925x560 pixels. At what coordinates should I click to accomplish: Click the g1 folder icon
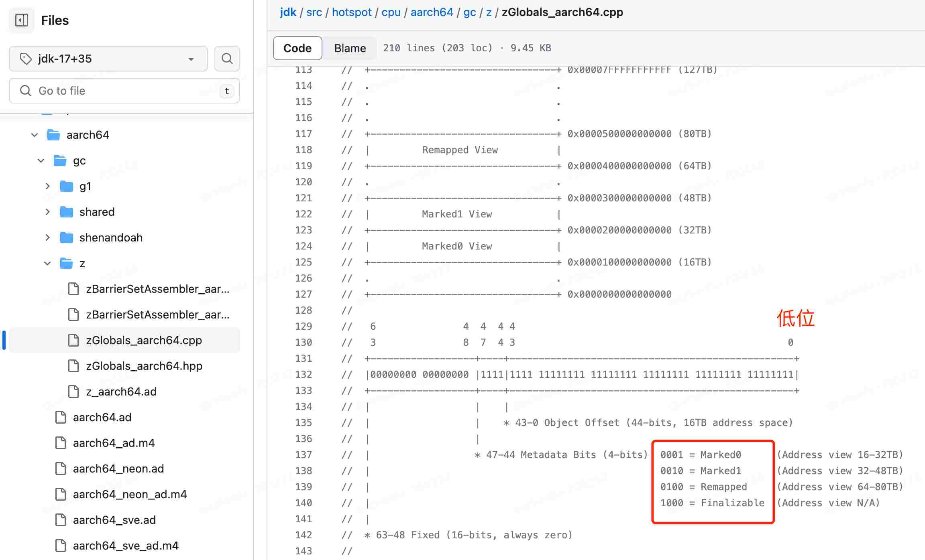pyautogui.click(x=66, y=186)
